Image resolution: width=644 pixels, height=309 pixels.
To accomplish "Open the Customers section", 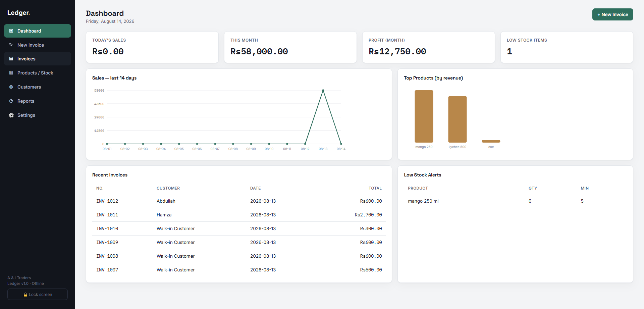I will (38, 87).
